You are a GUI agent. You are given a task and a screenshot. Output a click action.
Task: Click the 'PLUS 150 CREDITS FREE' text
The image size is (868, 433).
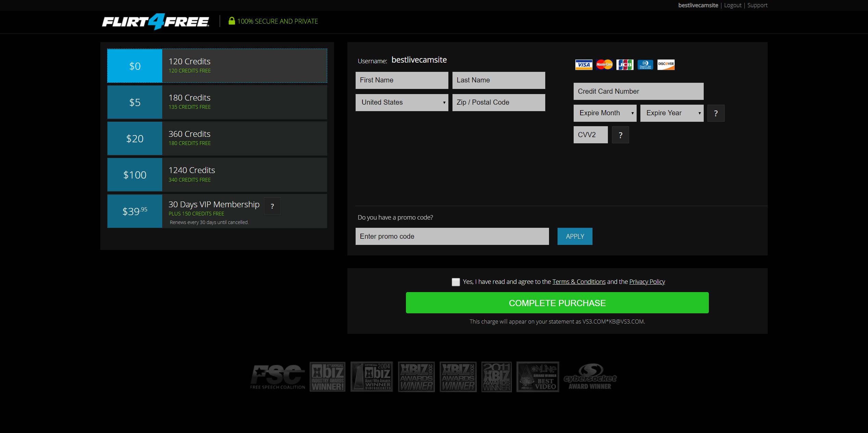tap(196, 214)
